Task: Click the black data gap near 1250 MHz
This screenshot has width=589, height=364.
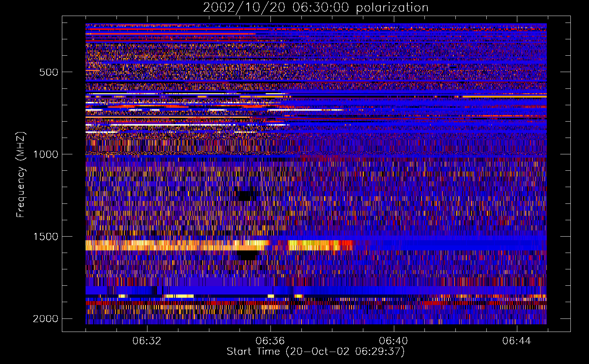Action: 247,196
